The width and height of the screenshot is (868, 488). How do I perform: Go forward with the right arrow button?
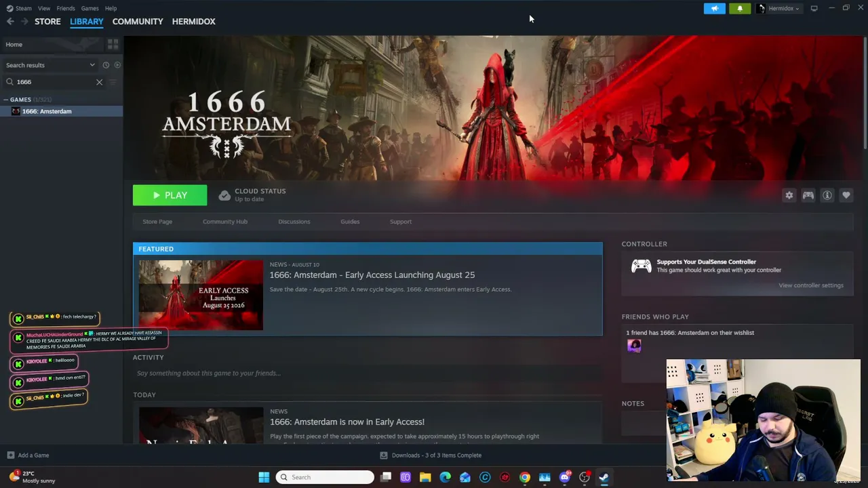point(24,22)
